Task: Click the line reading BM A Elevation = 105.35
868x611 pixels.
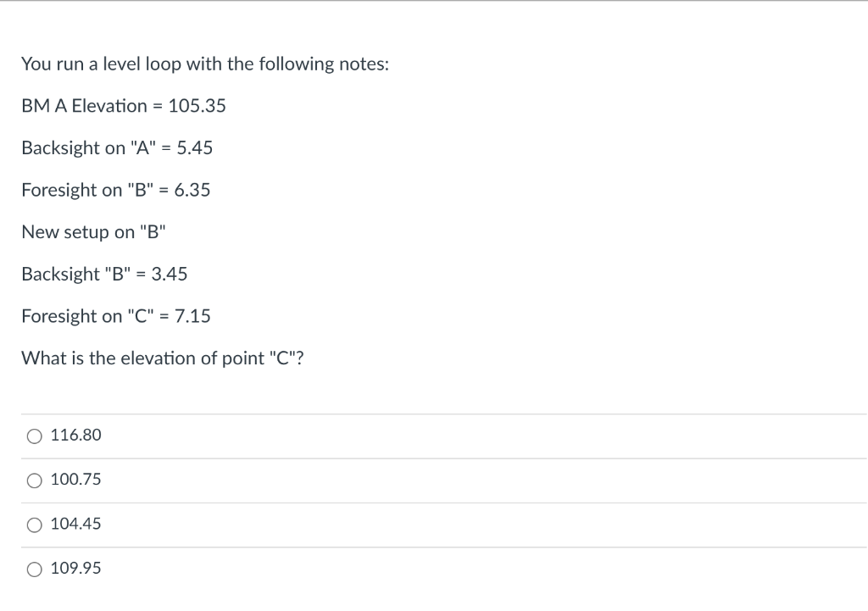Action: 124,106
